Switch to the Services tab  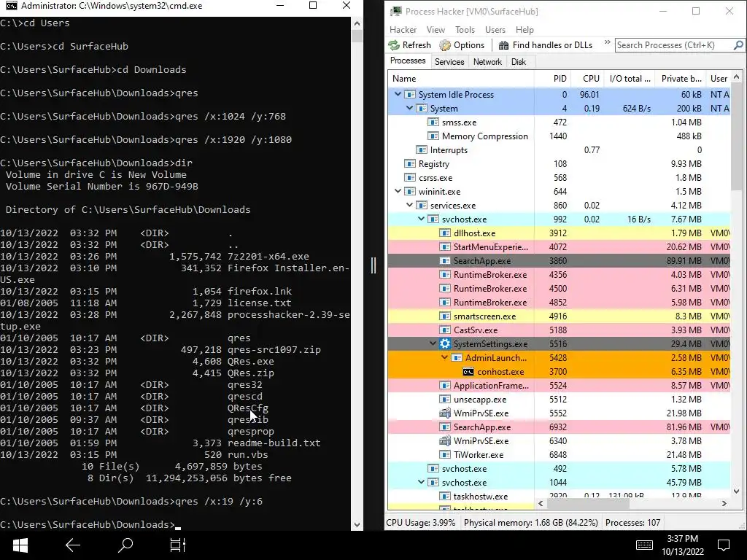(449, 62)
